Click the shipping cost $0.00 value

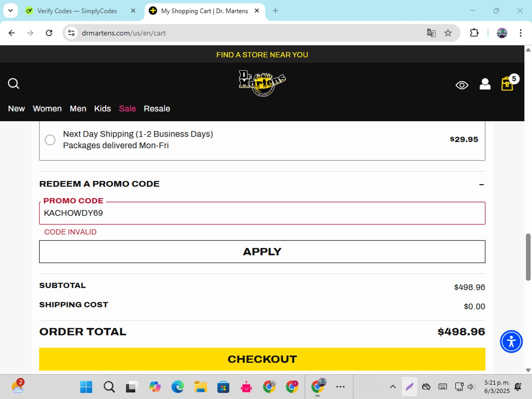[x=474, y=306]
